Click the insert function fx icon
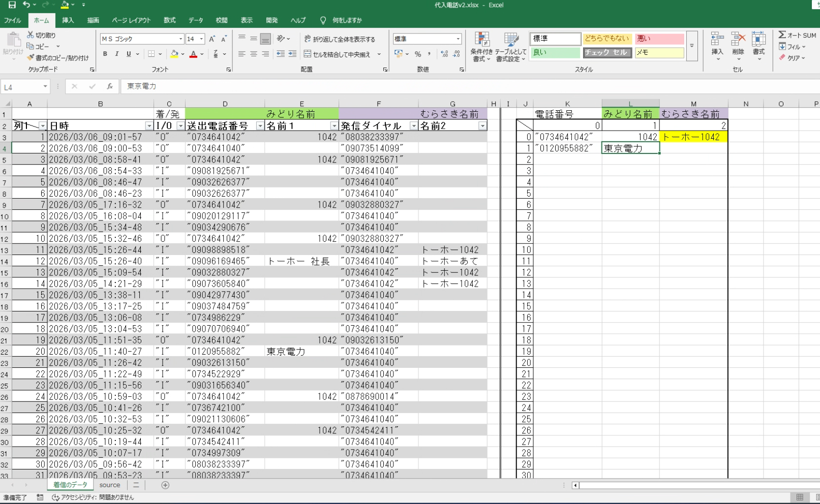 (109, 86)
